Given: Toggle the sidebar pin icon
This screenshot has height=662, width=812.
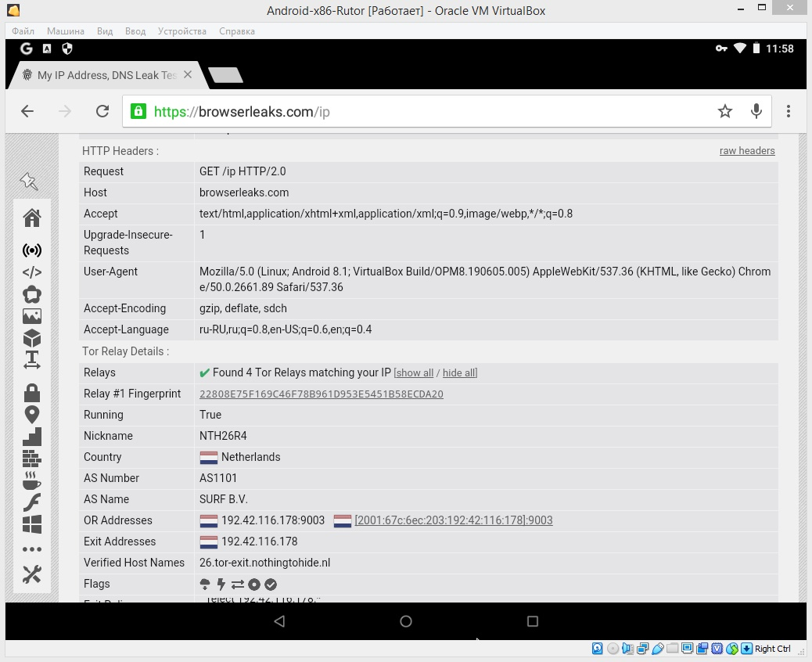Looking at the screenshot, I should point(29,182).
